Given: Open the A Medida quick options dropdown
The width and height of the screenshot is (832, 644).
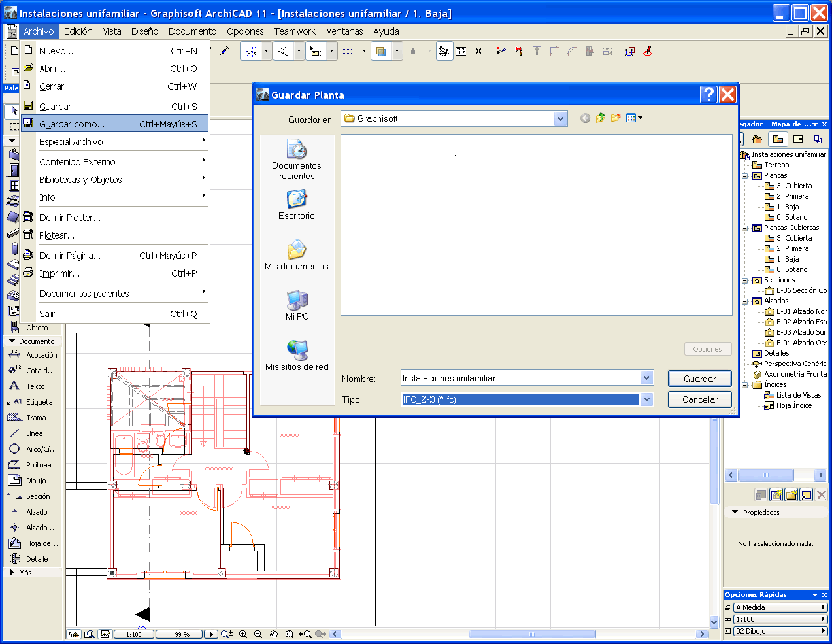Looking at the screenshot, I should coord(780,607).
